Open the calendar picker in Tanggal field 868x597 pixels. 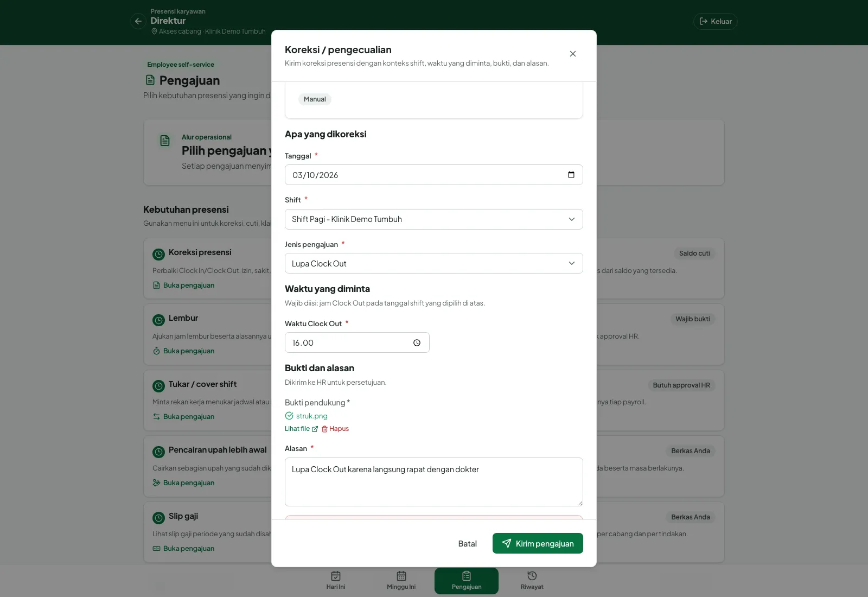pos(571,175)
